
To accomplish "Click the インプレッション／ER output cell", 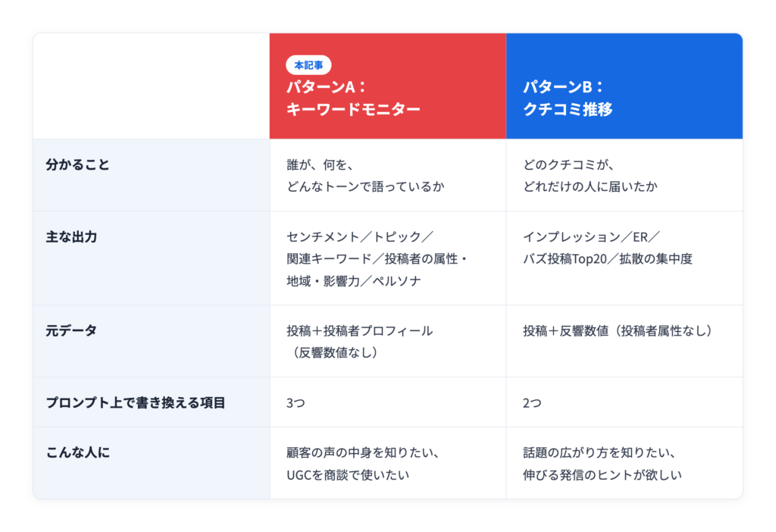I will point(624,258).
